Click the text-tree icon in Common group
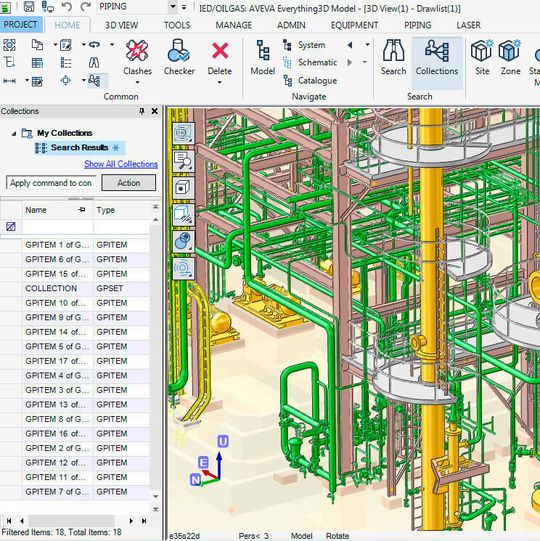The width and height of the screenshot is (540, 541). click(x=9, y=63)
